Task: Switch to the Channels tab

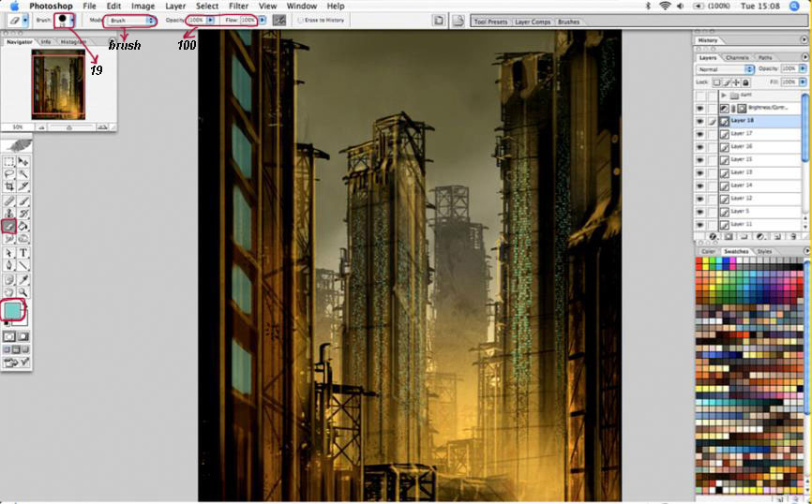Action: [736, 57]
